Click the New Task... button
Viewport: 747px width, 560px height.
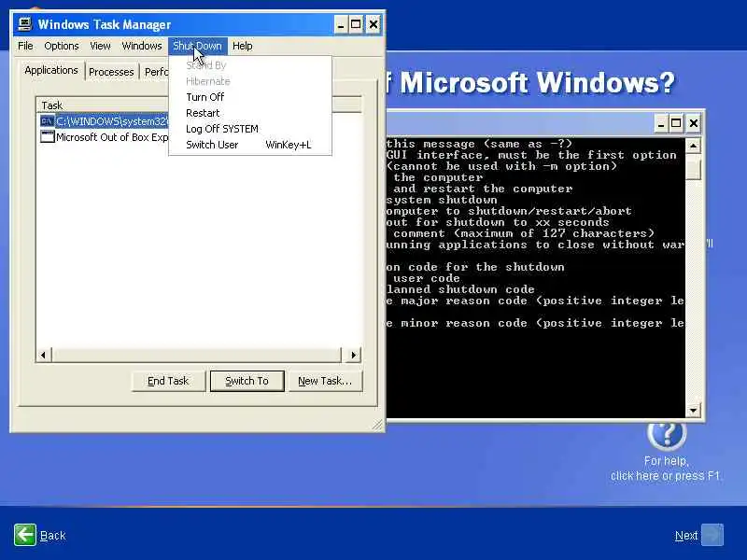[x=325, y=381]
